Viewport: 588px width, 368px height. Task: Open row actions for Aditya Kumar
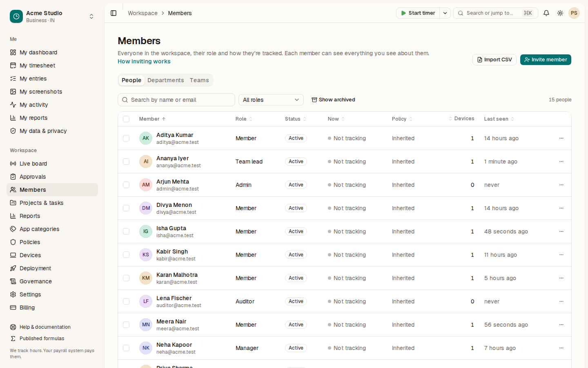click(561, 138)
